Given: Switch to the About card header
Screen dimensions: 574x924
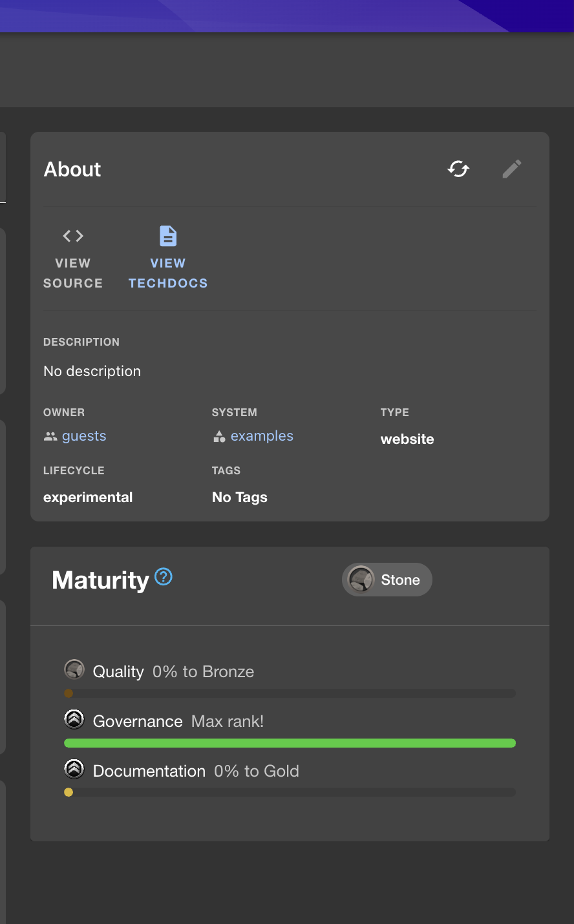Looking at the screenshot, I should point(72,169).
